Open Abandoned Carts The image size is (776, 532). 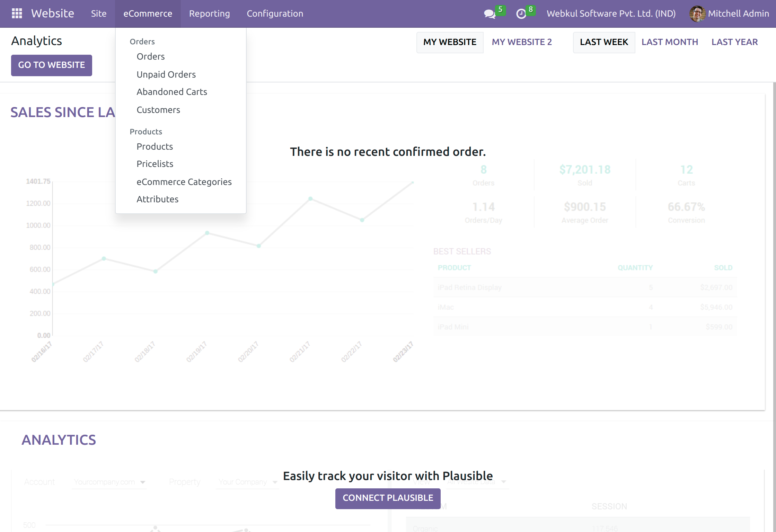click(171, 92)
